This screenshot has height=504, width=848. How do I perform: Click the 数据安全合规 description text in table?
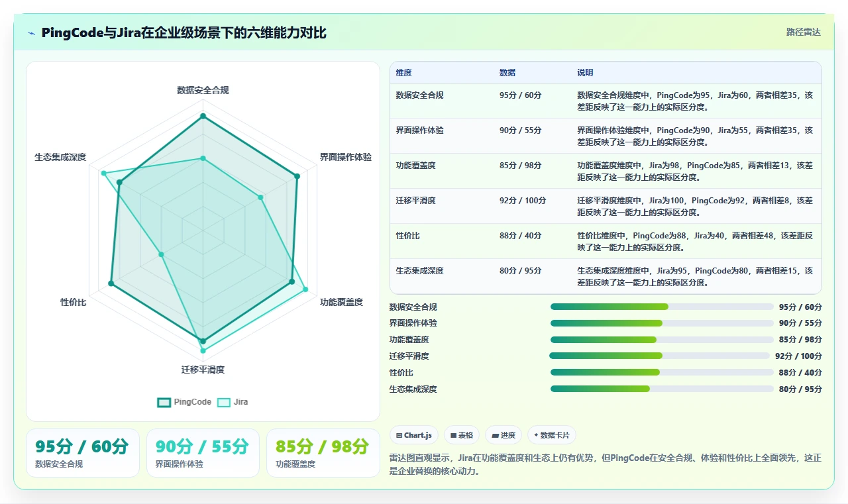pos(695,101)
